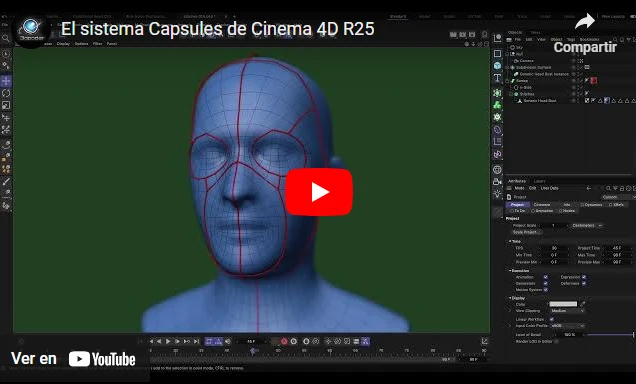Click the FPS value field

click(554, 248)
